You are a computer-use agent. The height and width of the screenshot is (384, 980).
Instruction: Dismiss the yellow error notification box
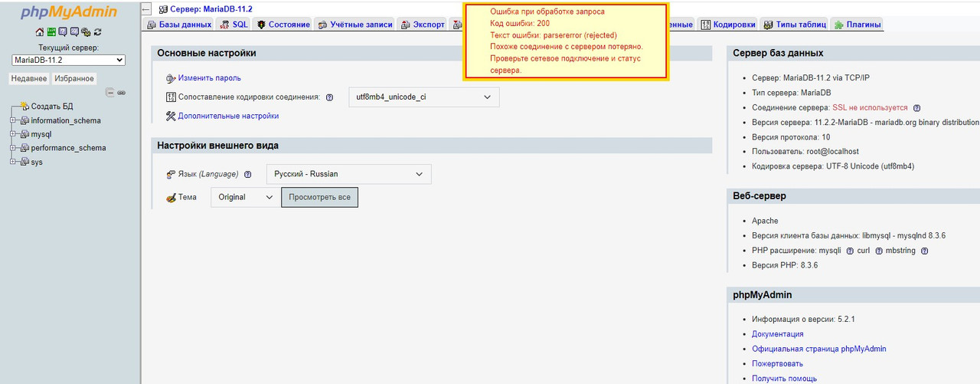click(566, 41)
